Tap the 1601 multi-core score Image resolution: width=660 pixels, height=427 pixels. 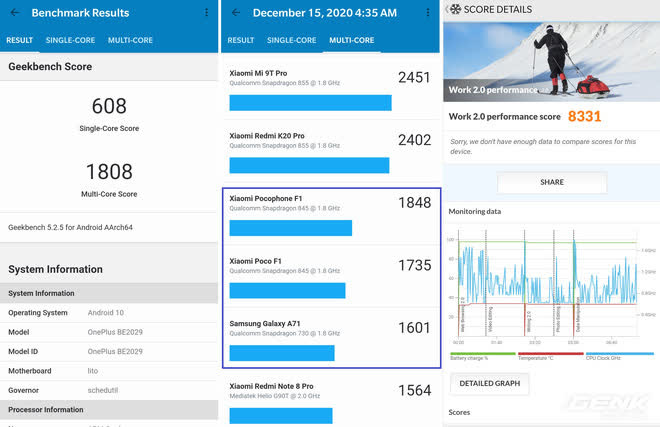click(x=415, y=328)
